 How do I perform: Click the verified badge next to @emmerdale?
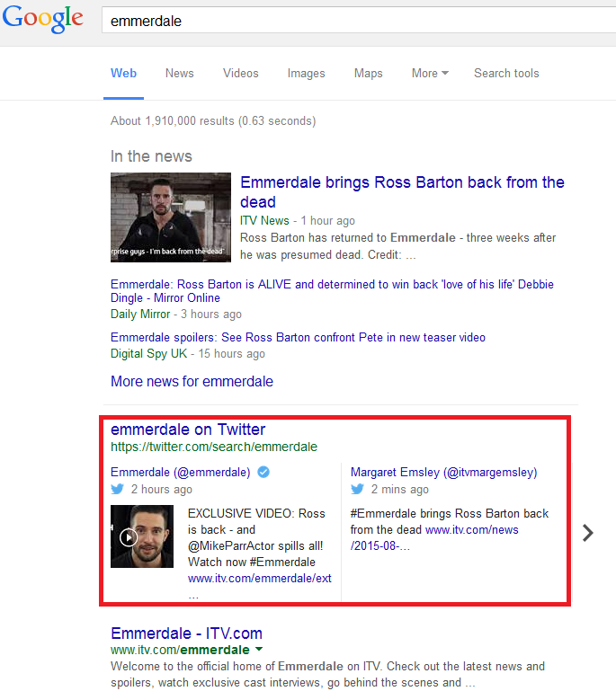coord(263,472)
